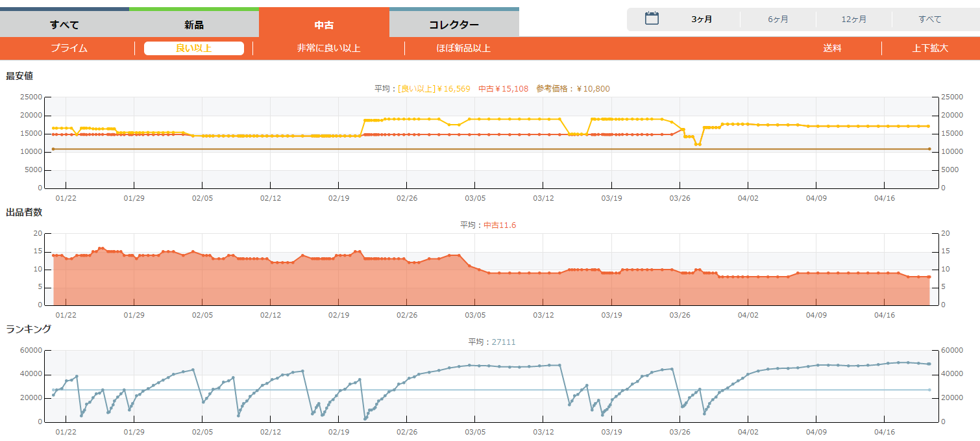
Task: Switch to the 新品 tab
Action: pyautogui.click(x=194, y=25)
